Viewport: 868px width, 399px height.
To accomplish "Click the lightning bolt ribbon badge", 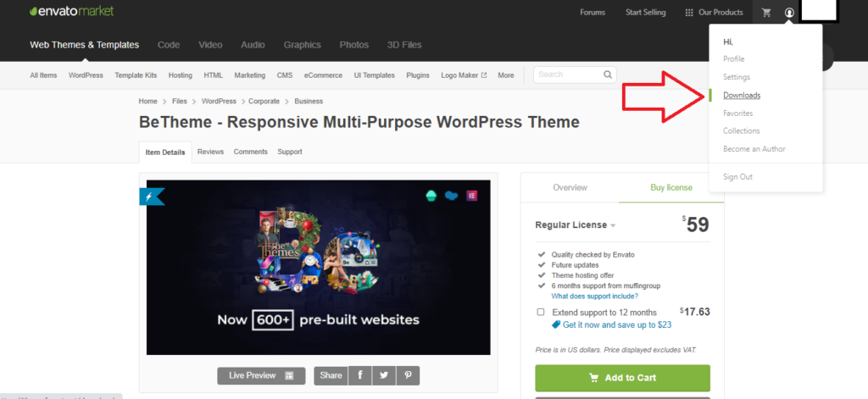I will pyautogui.click(x=151, y=197).
